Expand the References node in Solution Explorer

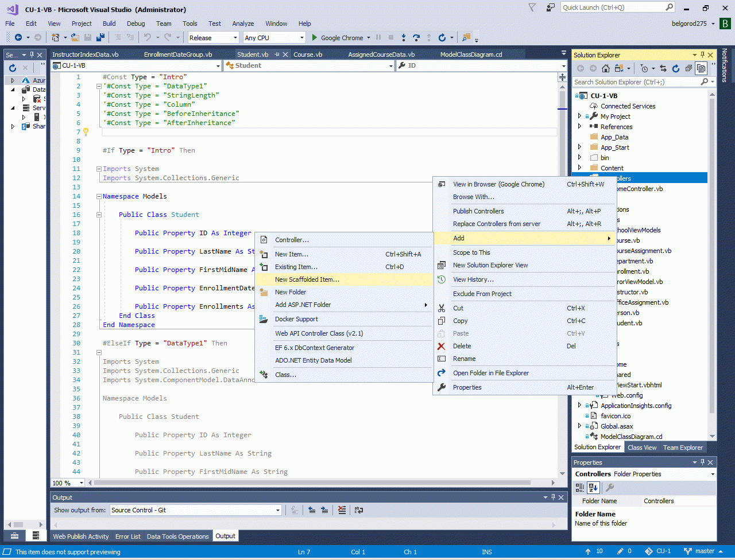click(580, 127)
